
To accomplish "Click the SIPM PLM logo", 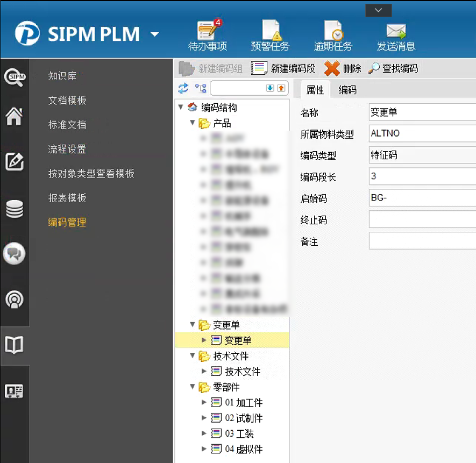I will pos(77,33).
